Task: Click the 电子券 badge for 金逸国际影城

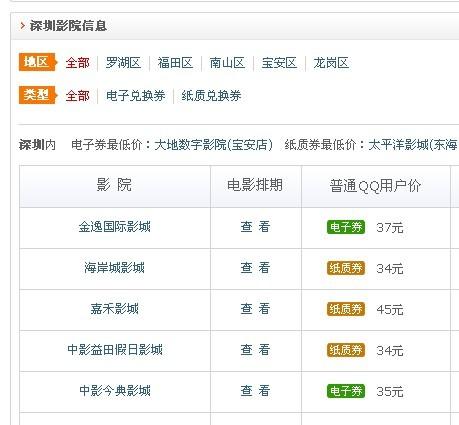Action: coord(346,227)
